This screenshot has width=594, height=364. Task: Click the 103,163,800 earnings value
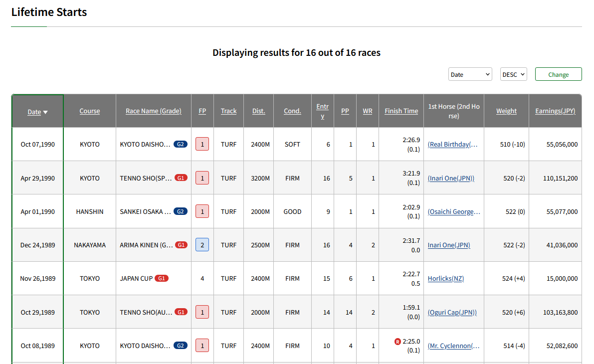(x=560, y=313)
